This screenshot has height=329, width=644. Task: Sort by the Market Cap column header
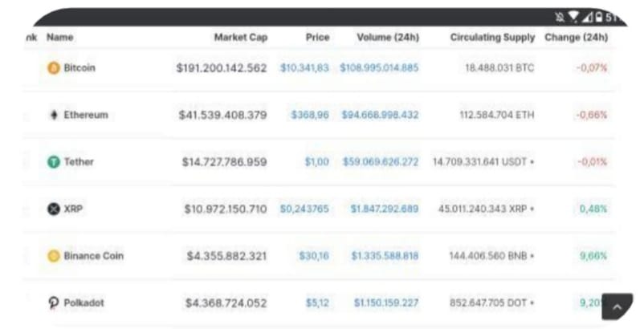[x=241, y=38]
